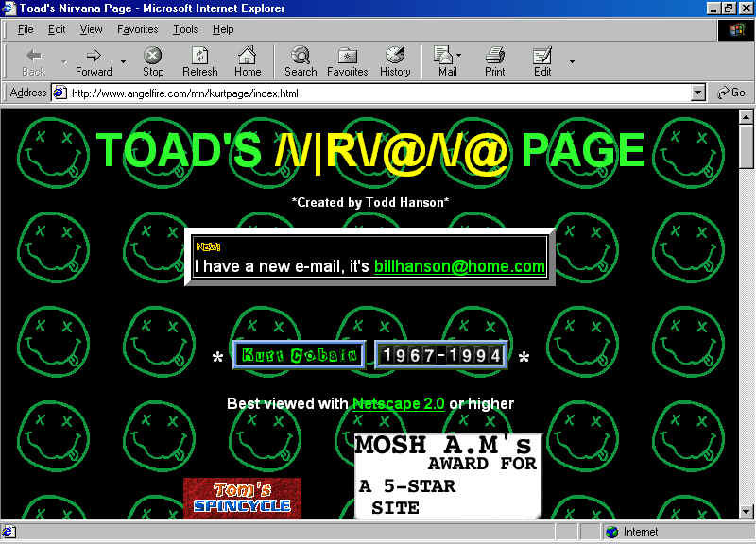Minimize the Internet Explorer window
The image size is (756, 544).
point(714,8)
